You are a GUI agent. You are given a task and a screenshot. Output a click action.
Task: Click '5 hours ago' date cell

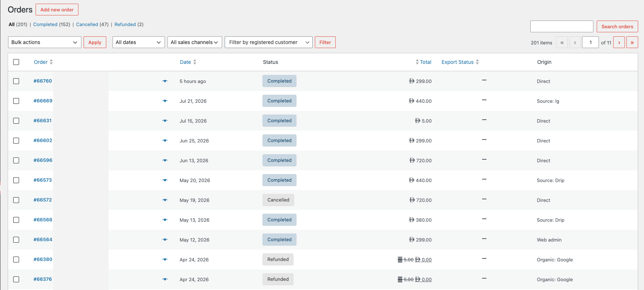193,81
